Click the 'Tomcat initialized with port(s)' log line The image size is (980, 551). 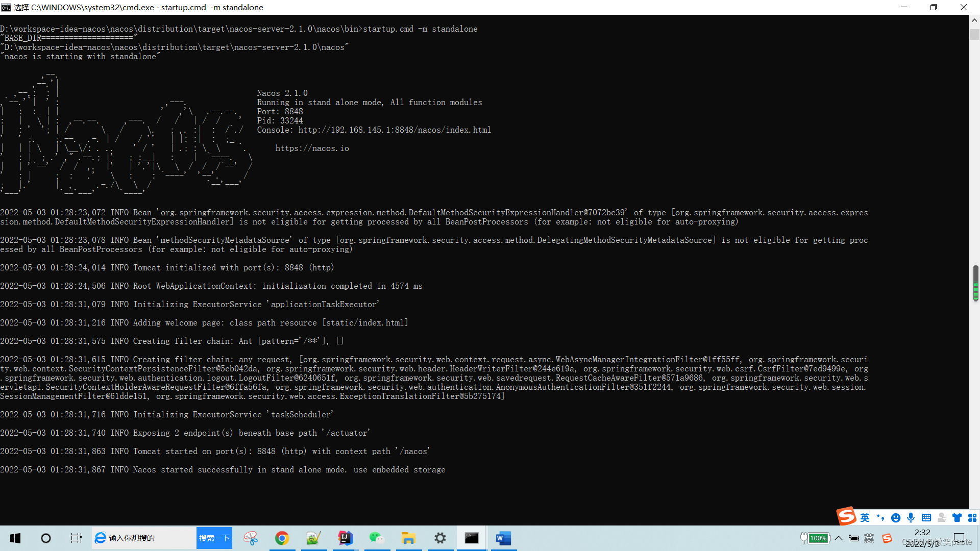click(x=167, y=268)
